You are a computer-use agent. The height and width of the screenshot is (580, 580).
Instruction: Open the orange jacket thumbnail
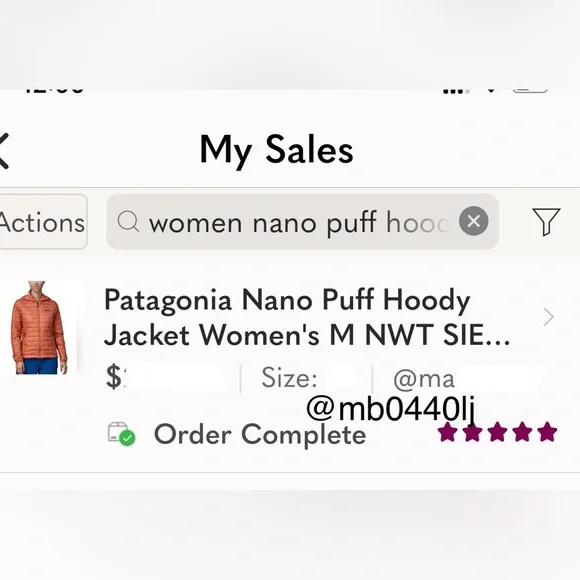[x=39, y=328]
